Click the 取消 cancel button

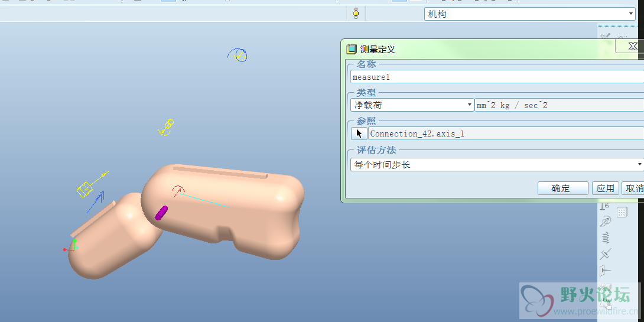tap(633, 188)
